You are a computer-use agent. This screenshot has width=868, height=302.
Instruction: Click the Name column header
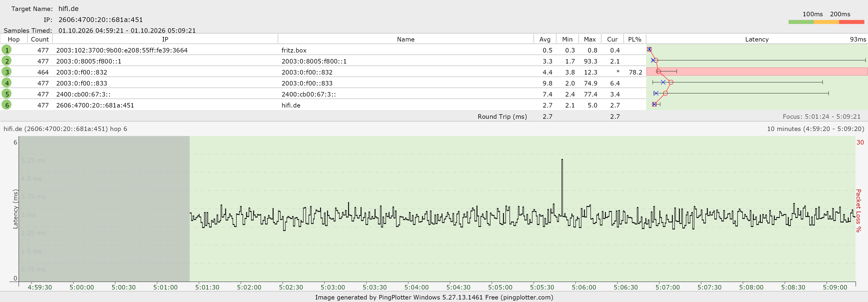pyautogui.click(x=406, y=39)
